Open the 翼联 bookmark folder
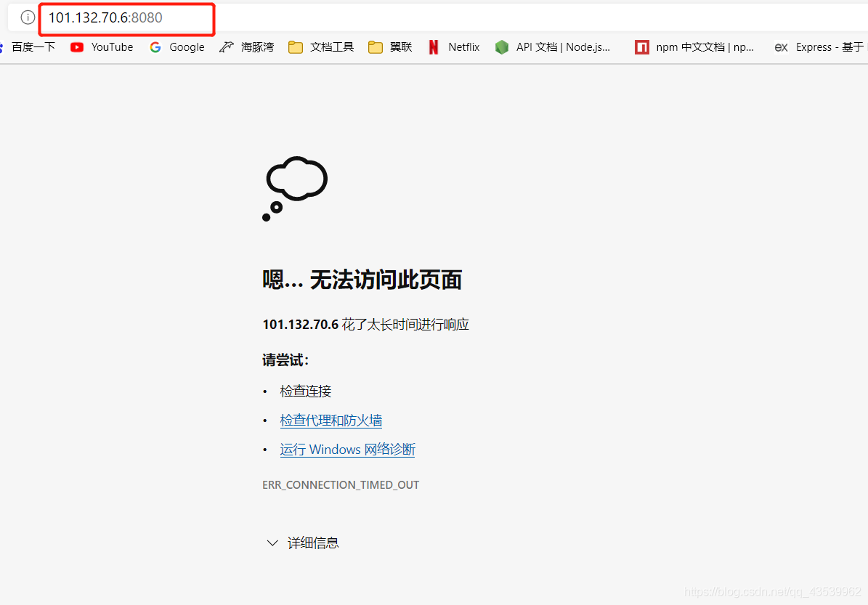 click(390, 47)
